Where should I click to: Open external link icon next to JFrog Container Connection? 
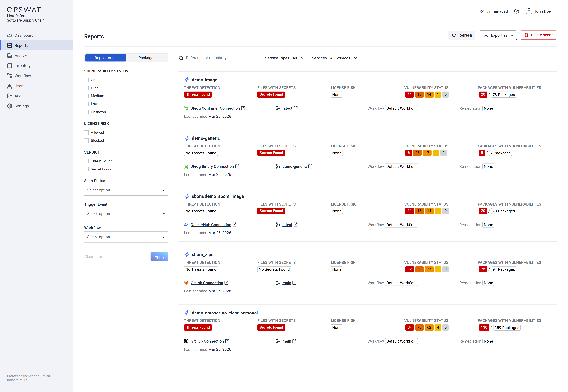(243, 108)
